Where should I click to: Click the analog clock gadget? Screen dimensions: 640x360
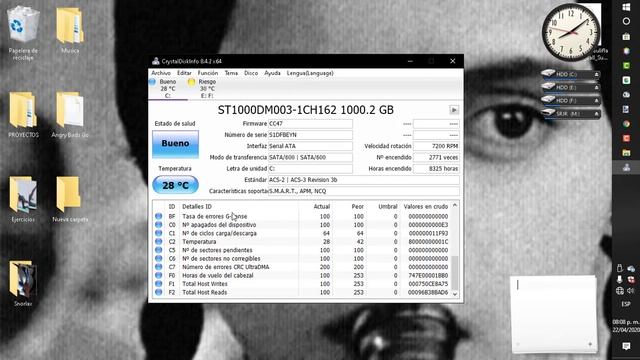(571, 32)
